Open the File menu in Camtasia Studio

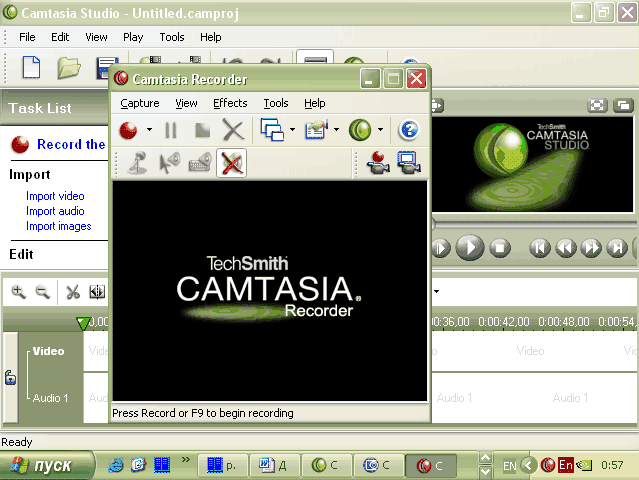27,37
